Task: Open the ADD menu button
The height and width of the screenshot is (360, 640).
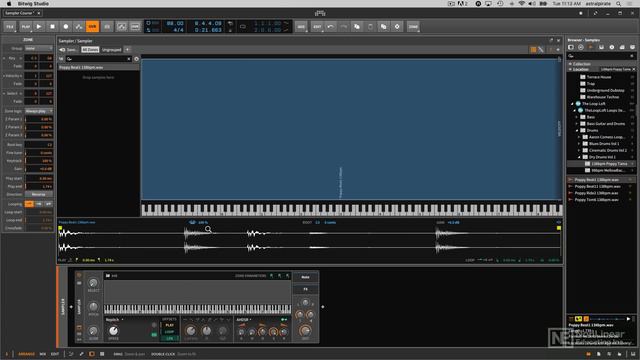Action: click(x=301, y=27)
